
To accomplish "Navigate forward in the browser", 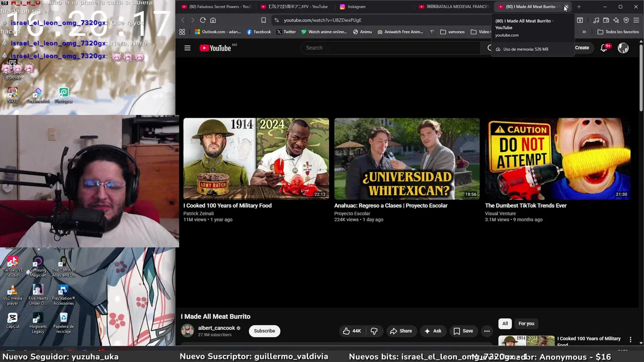I will (192, 20).
